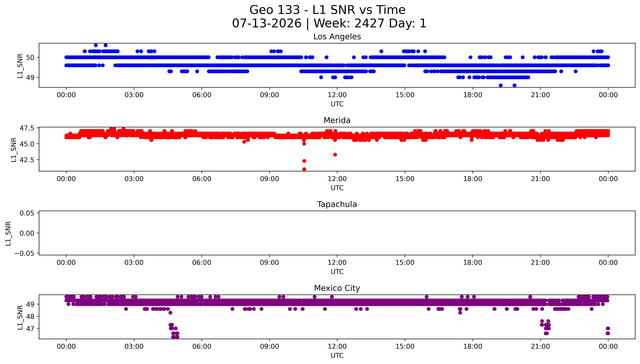Click the Tapachula subplot title

pyautogui.click(x=337, y=204)
